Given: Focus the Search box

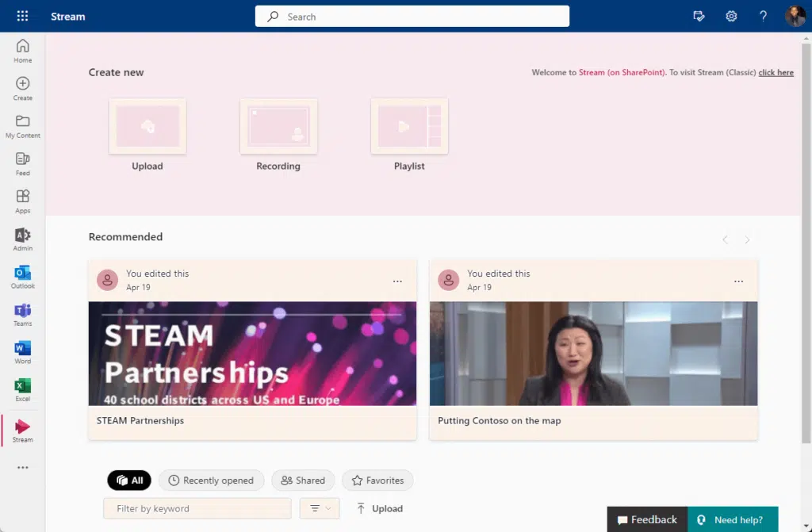Looking at the screenshot, I should [x=412, y=16].
